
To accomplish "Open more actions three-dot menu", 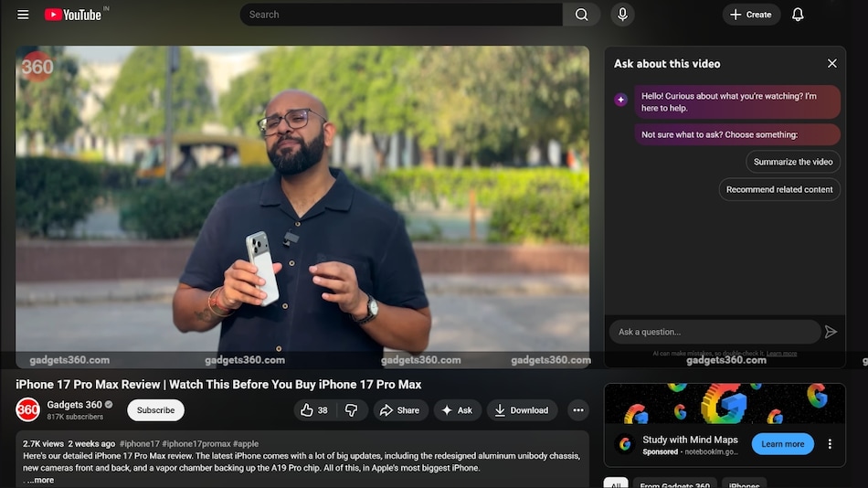I will click(x=578, y=410).
